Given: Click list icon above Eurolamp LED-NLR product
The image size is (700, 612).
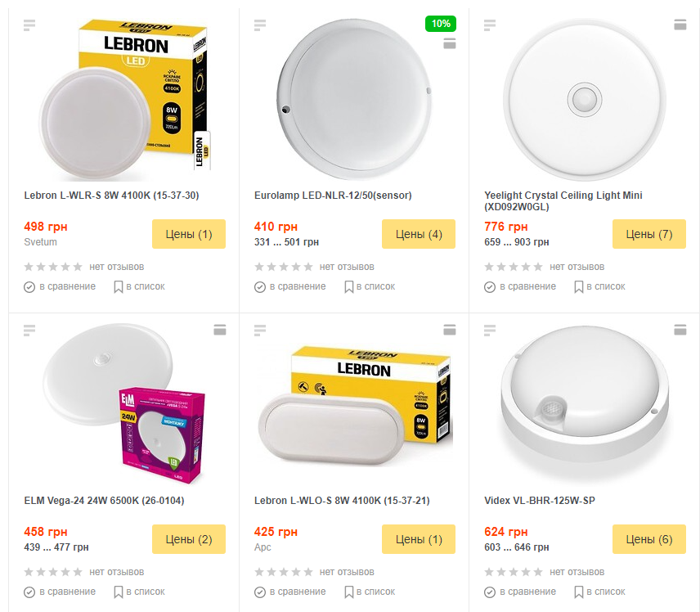Looking at the screenshot, I should tap(260, 25).
